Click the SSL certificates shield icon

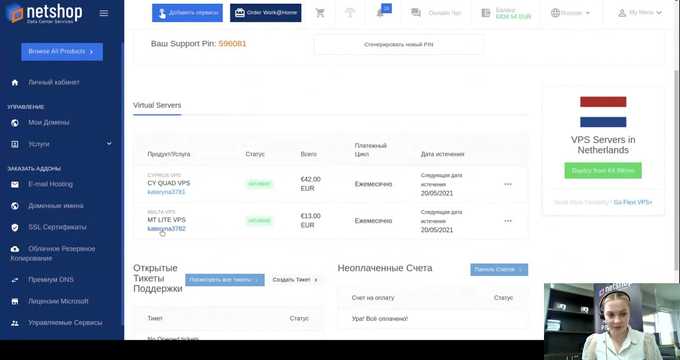[15, 227]
